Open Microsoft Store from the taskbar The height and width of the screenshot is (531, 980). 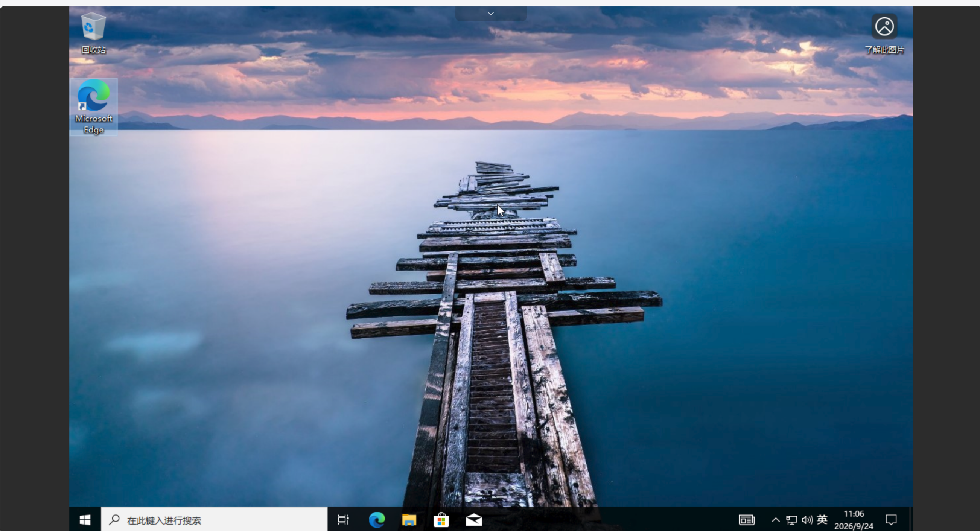441,520
